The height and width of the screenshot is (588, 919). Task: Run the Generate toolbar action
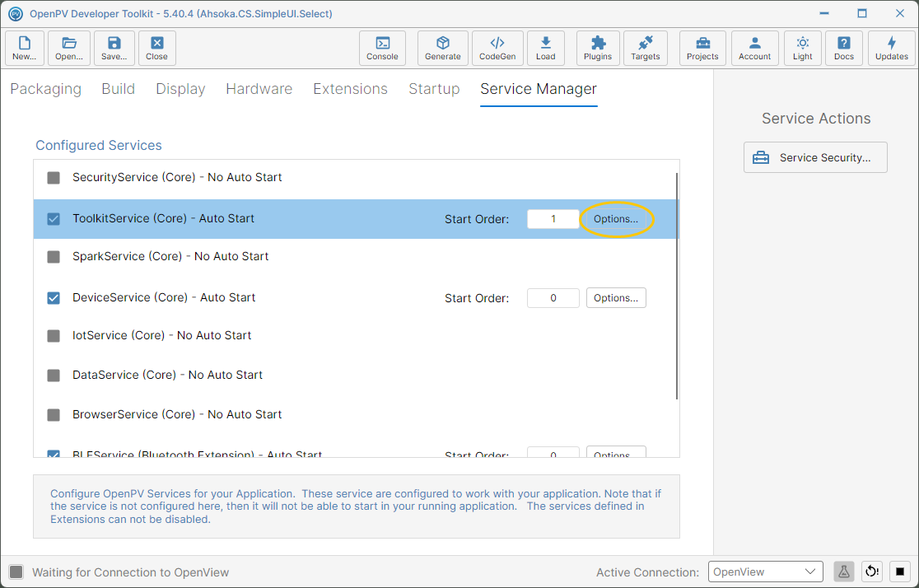click(x=442, y=48)
